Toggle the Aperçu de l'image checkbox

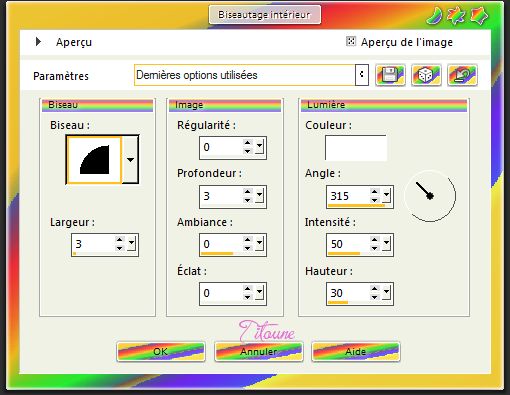(350, 41)
